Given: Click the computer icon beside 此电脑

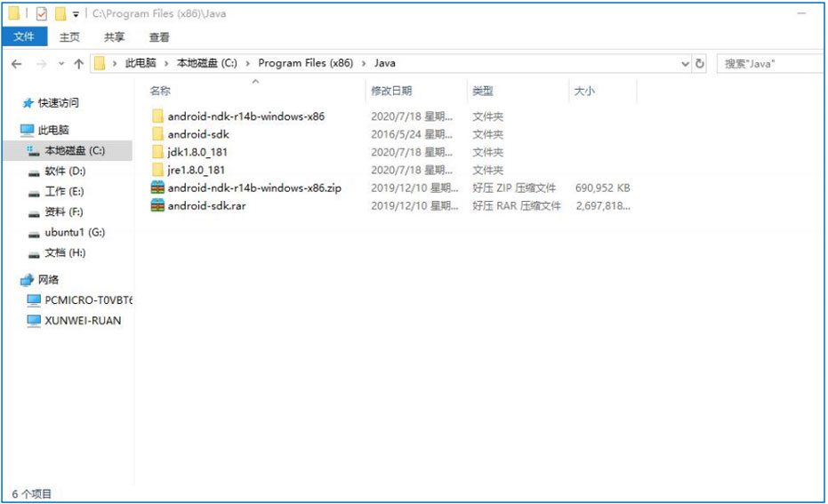Looking at the screenshot, I should pyautogui.click(x=27, y=130).
